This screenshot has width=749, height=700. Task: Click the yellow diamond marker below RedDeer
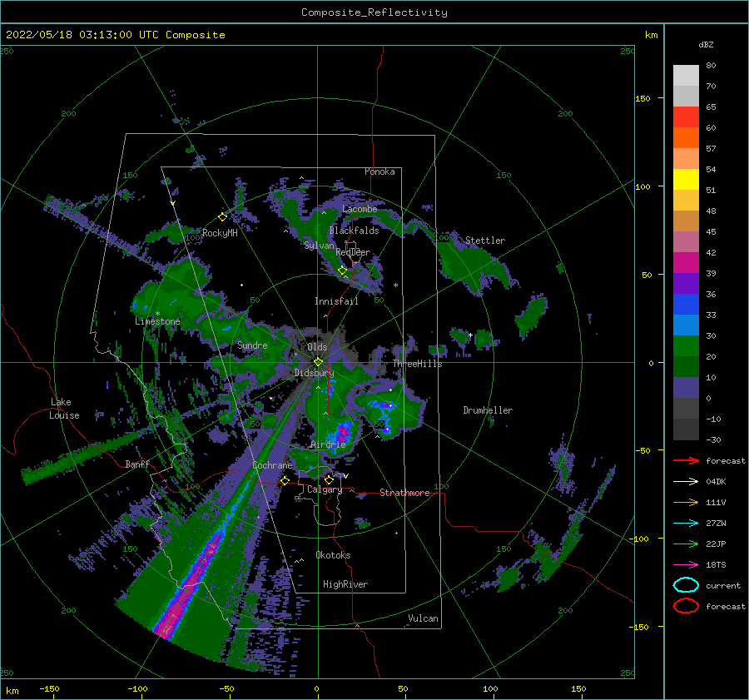[342, 271]
